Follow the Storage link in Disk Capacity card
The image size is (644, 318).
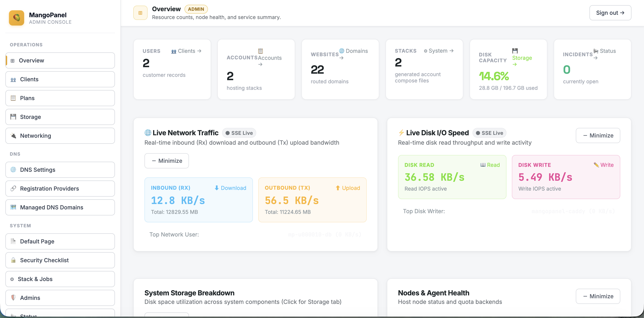(x=522, y=58)
